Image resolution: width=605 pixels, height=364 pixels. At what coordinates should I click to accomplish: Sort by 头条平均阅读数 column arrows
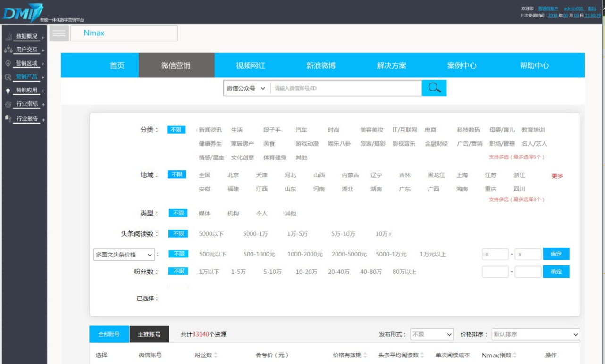[422, 355]
